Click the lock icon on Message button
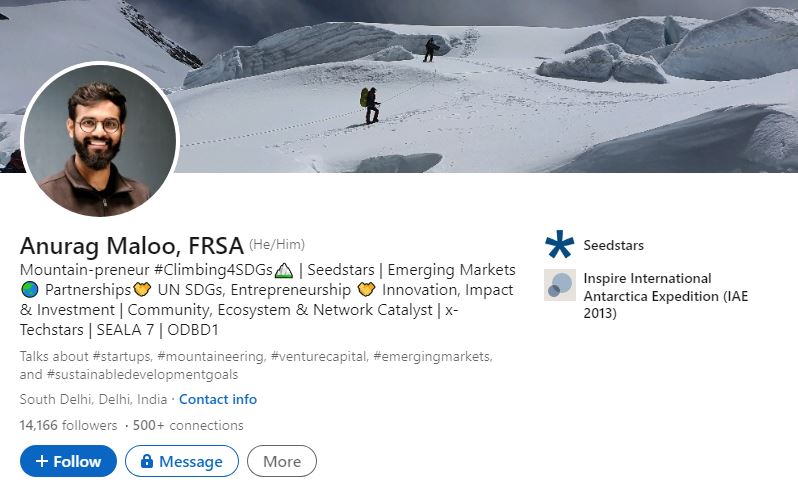 tap(147, 461)
